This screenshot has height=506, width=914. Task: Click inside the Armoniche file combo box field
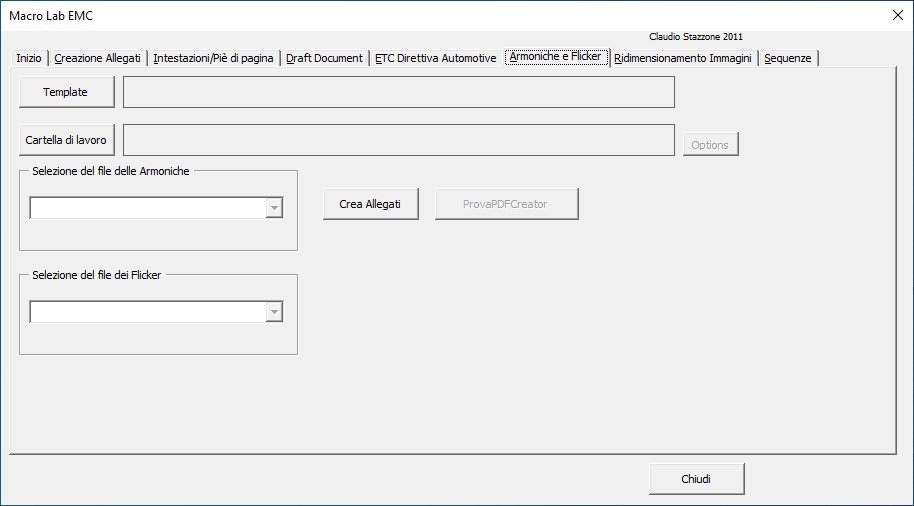tap(147, 208)
